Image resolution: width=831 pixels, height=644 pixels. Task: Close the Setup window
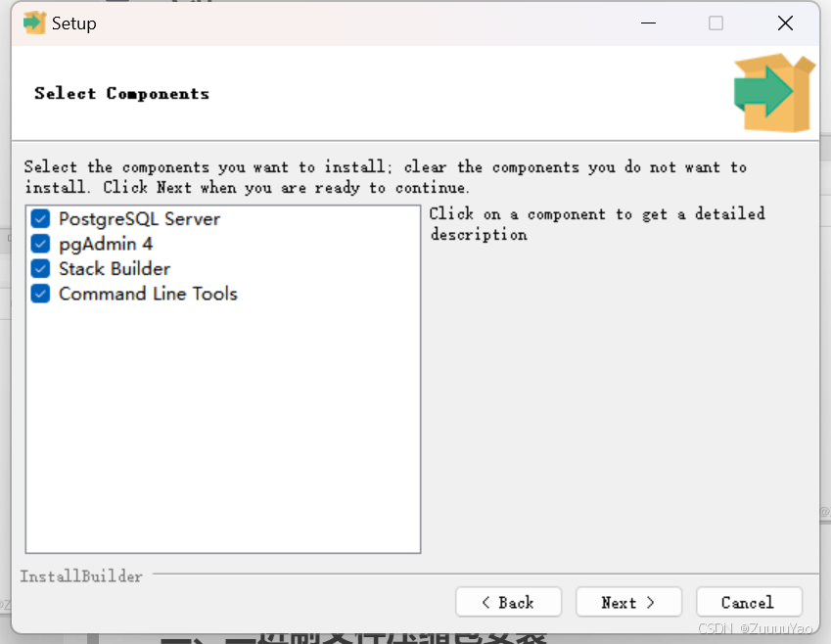[x=785, y=23]
